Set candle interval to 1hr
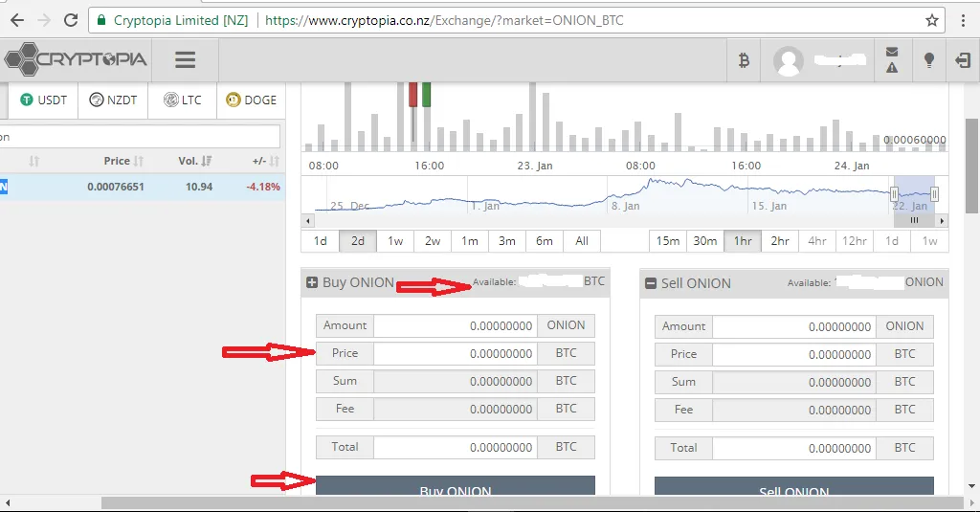This screenshot has width=980, height=512. pos(743,241)
